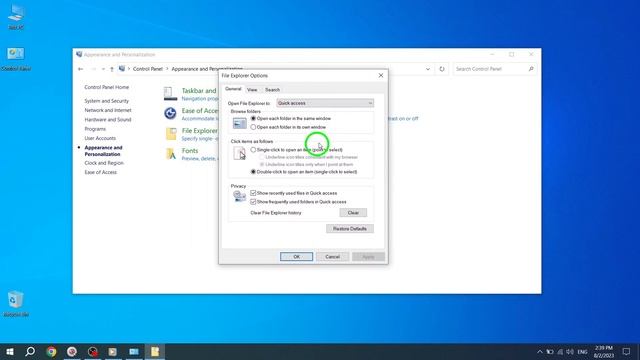Viewport: 640px width, 360px height.
Task: Switch to Search tab in File Explorer Options
Action: (x=272, y=89)
